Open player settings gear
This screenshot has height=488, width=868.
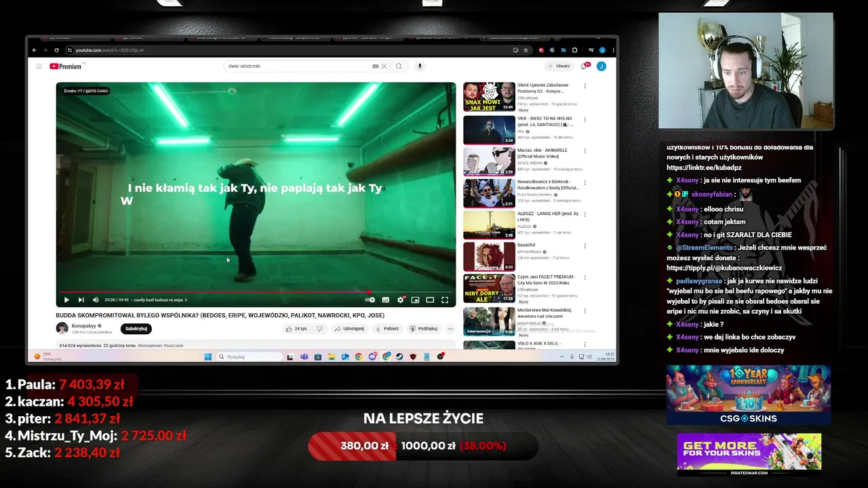(x=401, y=300)
